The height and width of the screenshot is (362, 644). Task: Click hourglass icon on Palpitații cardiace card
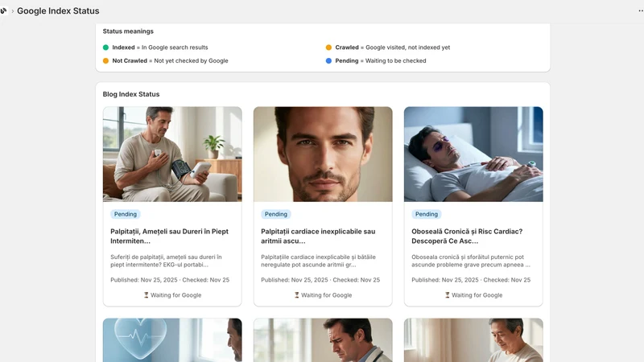pyautogui.click(x=296, y=295)
